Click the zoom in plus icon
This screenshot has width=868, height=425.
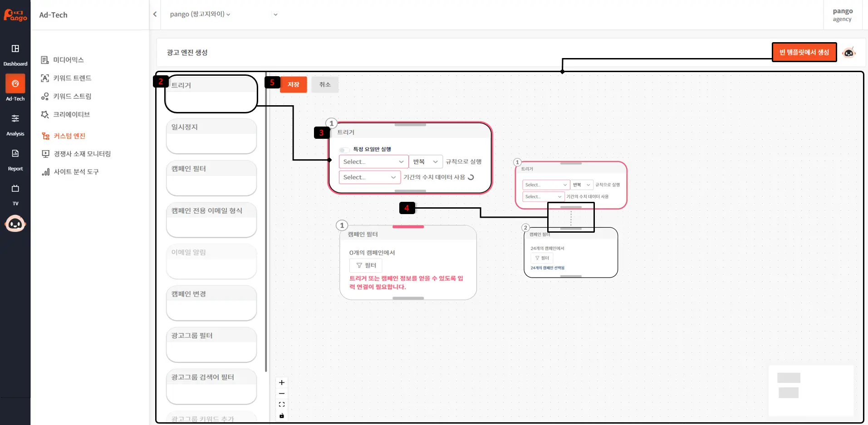point(282,382)
